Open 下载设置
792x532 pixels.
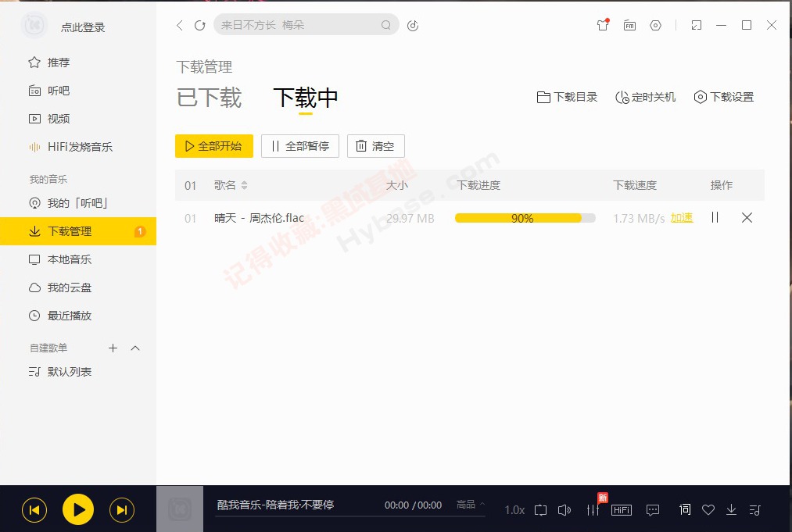pos(724,97)
